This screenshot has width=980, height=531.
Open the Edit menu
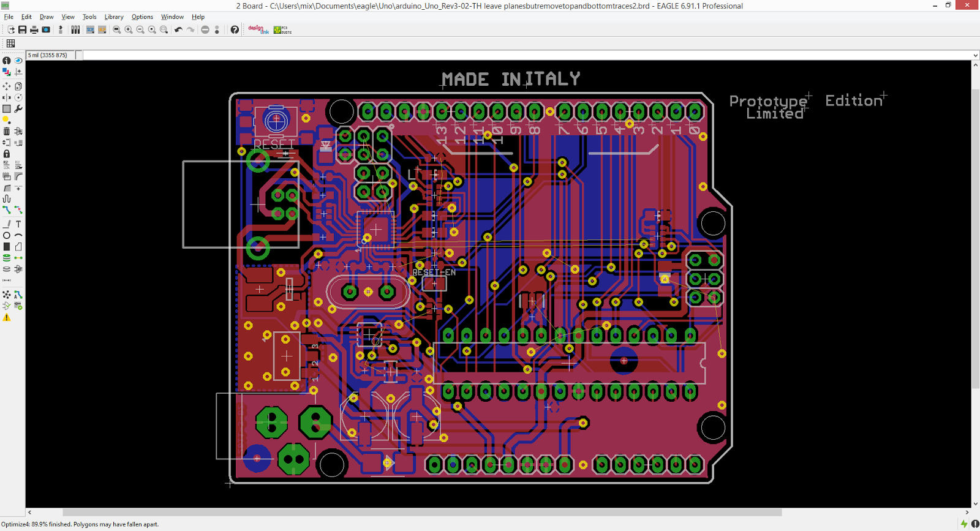click(x=26, y=17)
